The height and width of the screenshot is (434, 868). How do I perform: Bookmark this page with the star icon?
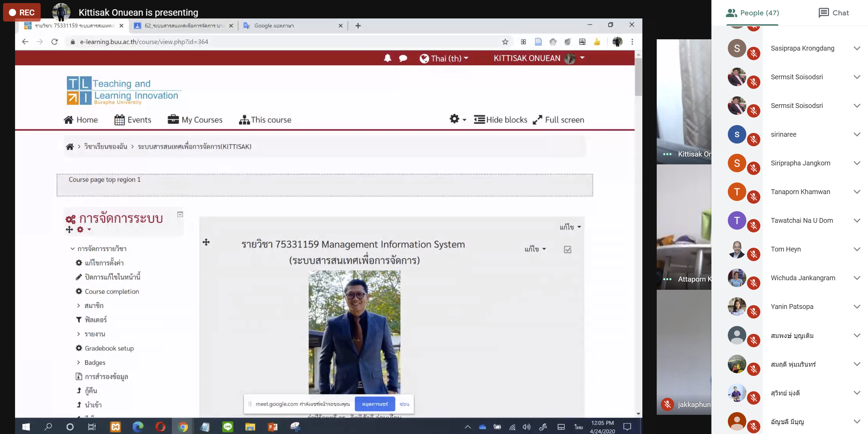(x=505, y=42)
